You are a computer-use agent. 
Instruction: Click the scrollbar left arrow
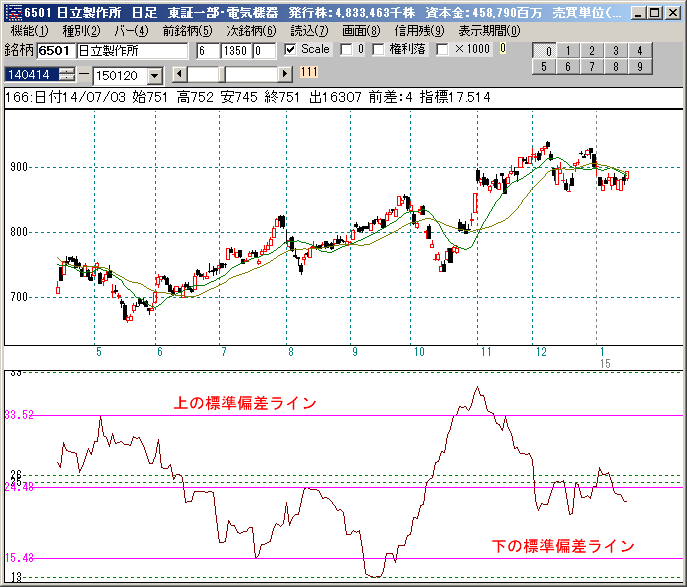pos(179,74)
